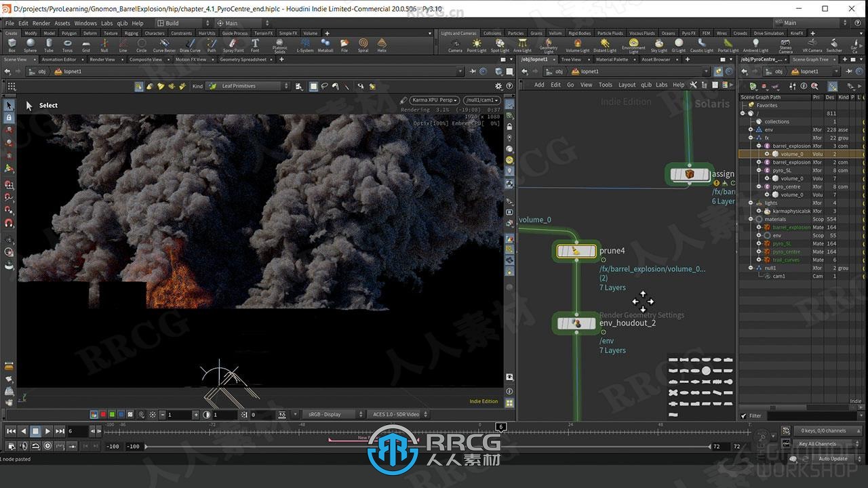Click the prune4 node icon
This screenshot has width=868, height=488.
tap(576, 251)
